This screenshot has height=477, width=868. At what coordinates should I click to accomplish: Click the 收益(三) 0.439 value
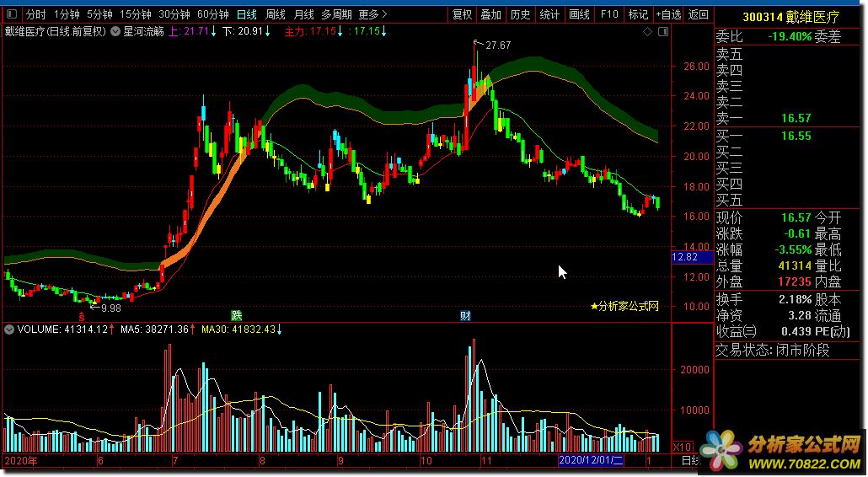(796, 331)
